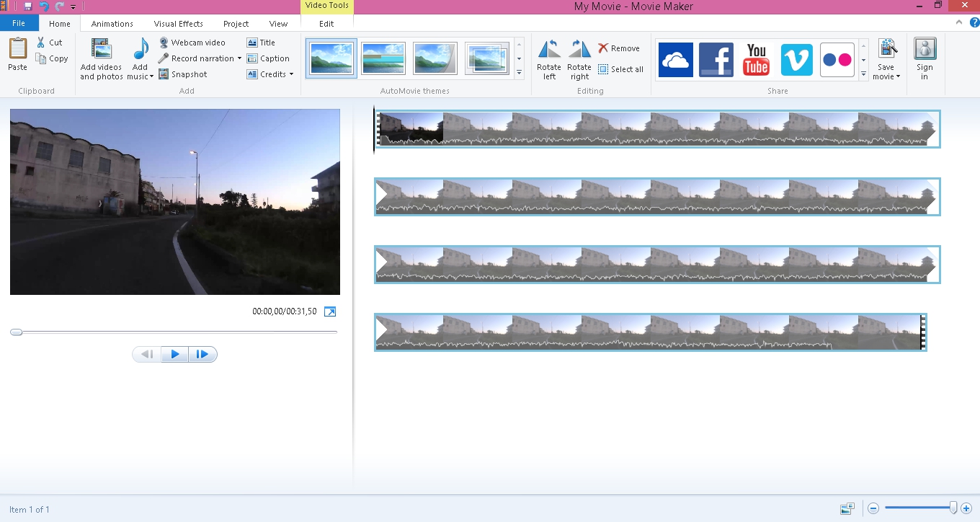Screen dimensions: 980x522
Task: Take a Snapshot of the preview
Action: (183, 74)
